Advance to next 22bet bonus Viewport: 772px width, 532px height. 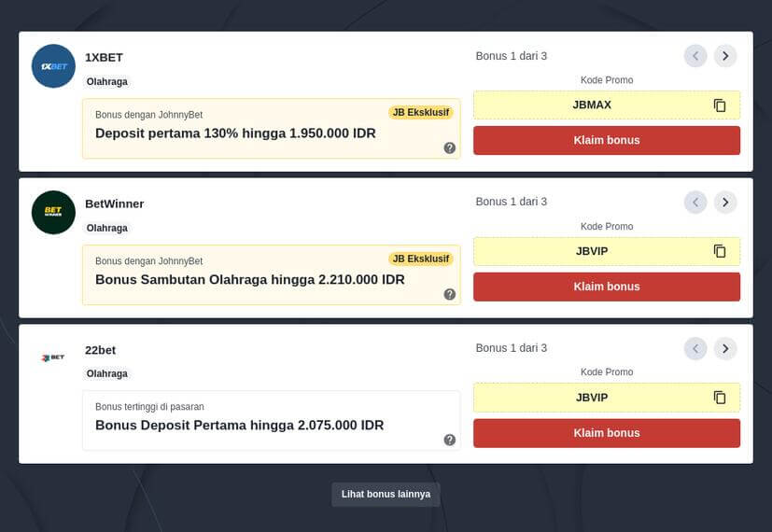coord(725,349)
